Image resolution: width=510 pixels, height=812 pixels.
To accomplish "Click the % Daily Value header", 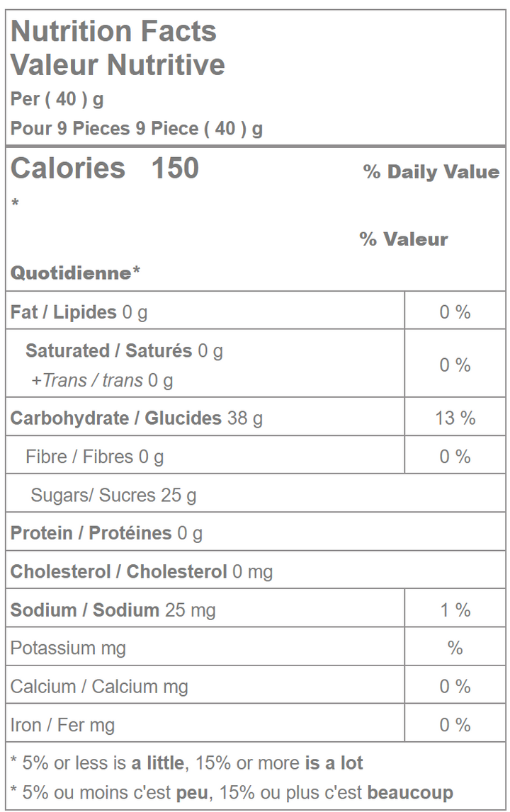I will coord(431,172).
